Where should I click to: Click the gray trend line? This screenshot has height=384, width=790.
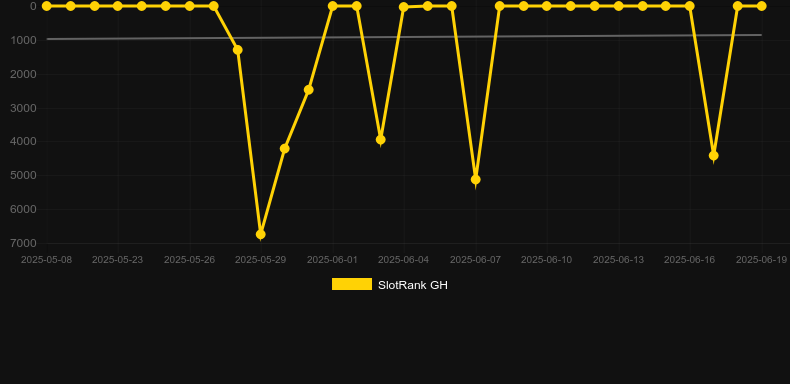[x=404, y=37]
